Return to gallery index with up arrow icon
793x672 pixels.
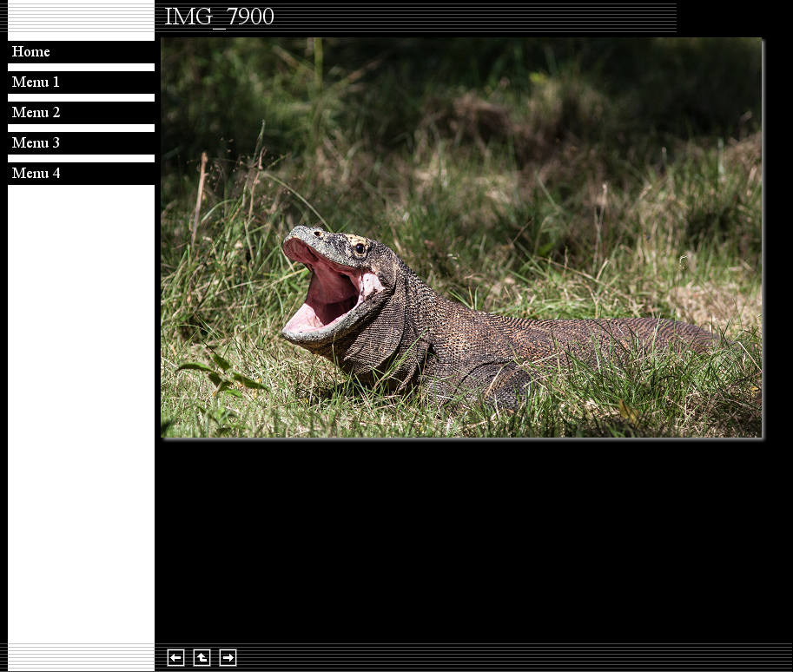[202, 658]
